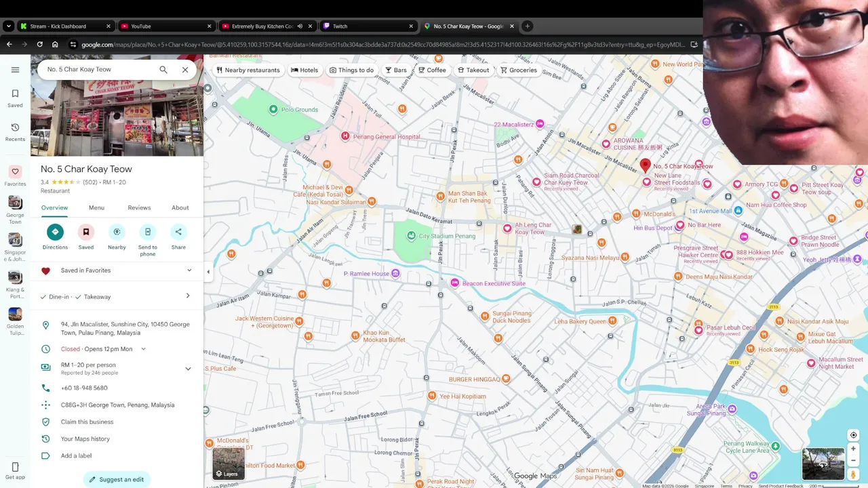
Task: Expand the Dine-in Takeaway details arrow
Action: (x=188, y=296)
